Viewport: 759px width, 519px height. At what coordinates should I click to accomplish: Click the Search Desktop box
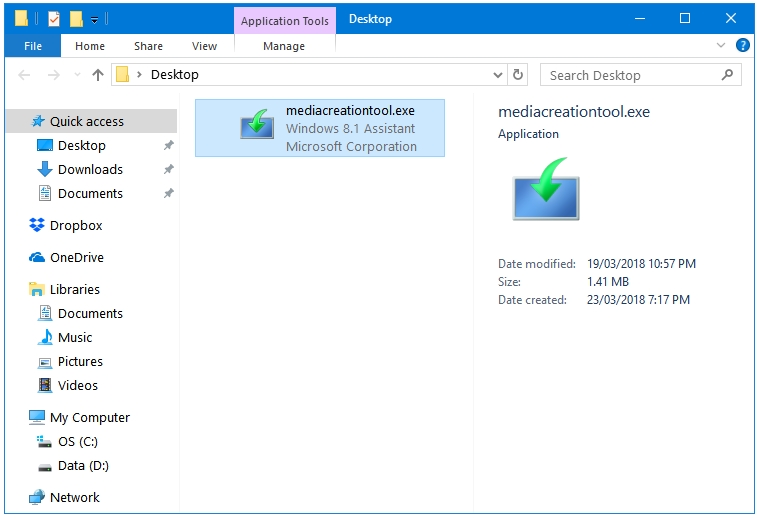click(640, 75)
